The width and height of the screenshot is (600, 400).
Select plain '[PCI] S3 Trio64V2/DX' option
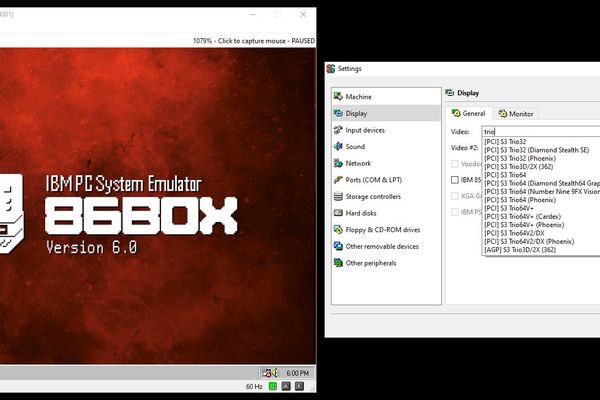541,233
